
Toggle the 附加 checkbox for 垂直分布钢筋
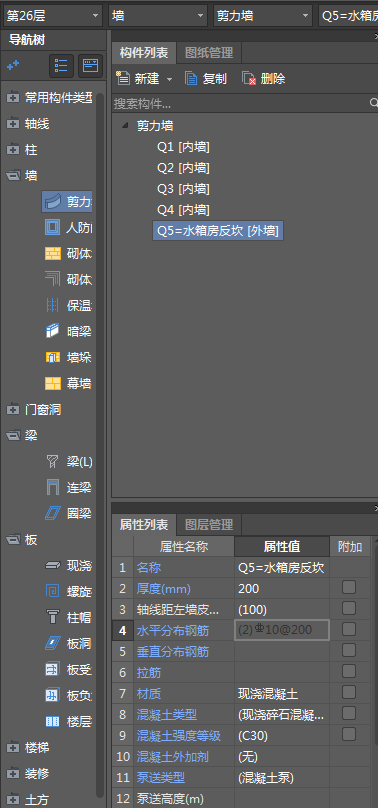[349, 650]
